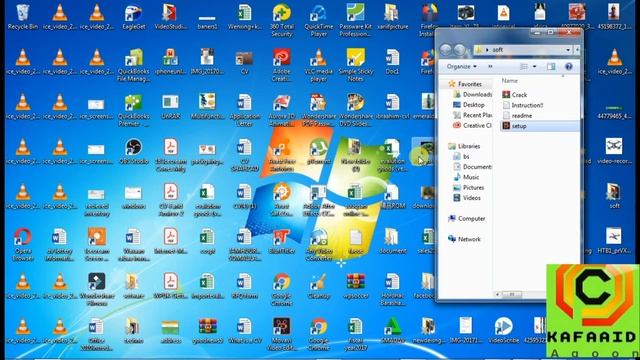Select the Aurora 3D Animation shortcut
Viewport: 640px width, 360px height.
coord(282,110)
